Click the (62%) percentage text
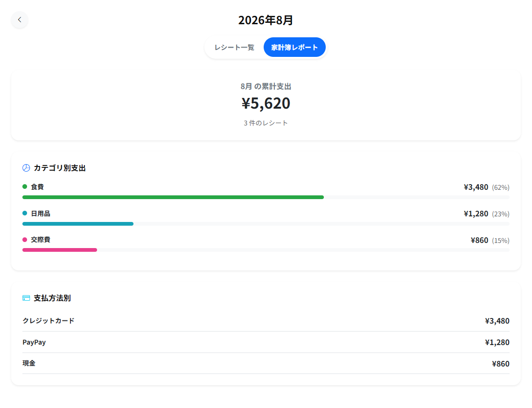Viewport: 532px width, 408px height. click(x=500, y=187)
